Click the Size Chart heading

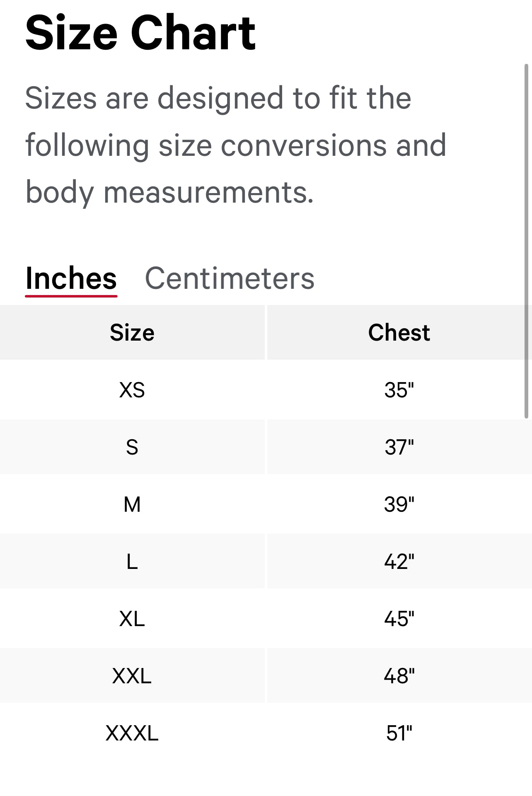point(140,33)
